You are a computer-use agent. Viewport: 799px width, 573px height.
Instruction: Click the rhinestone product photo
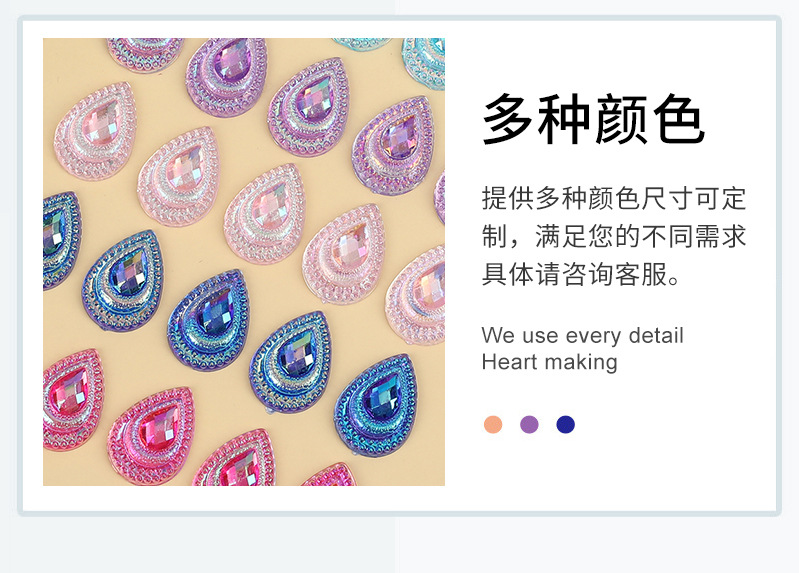(244, 262)
